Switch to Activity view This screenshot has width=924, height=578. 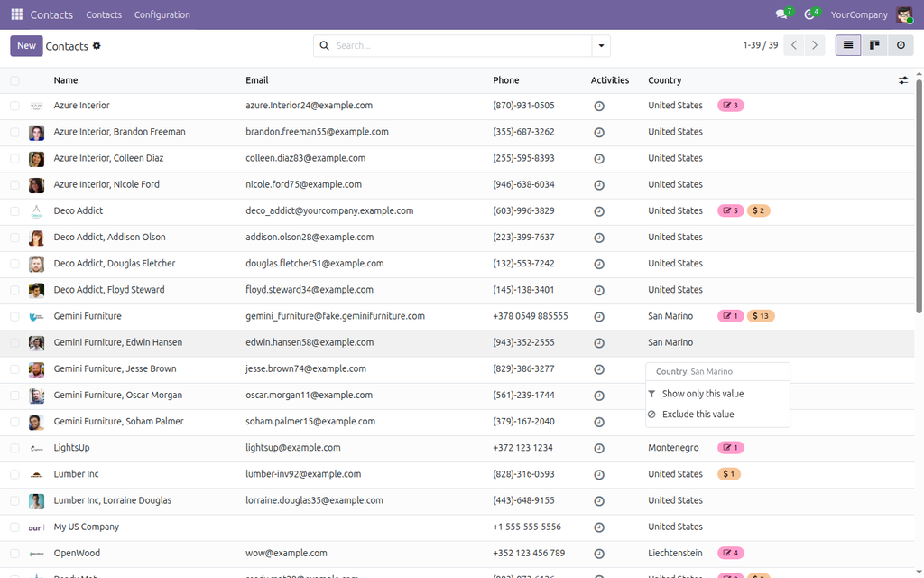pyautogui.click(x=901, y=45)
